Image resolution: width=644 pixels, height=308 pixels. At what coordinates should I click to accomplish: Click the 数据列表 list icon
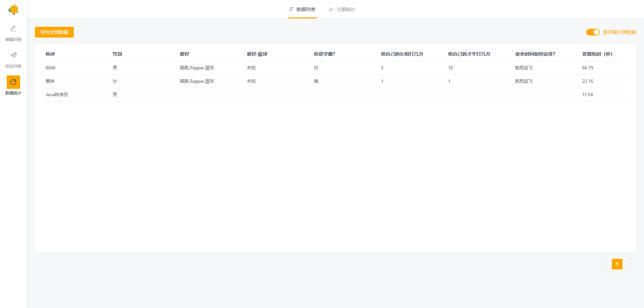pos(291,9)
